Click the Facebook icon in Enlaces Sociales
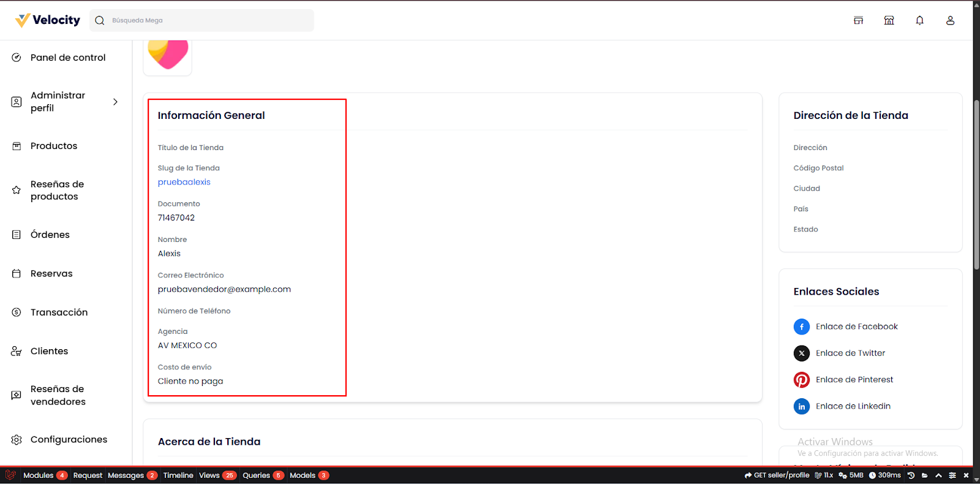This screenshot has width=980, height=484. tap(801, 327)
